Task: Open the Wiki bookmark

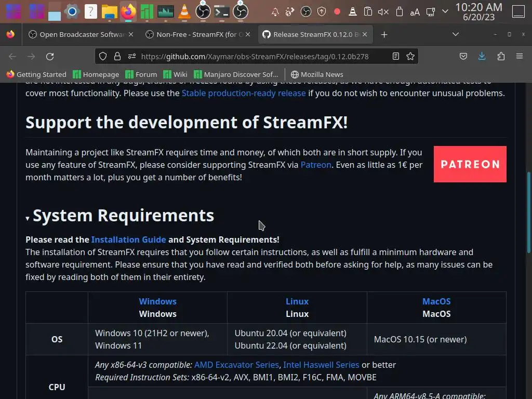Action: [x=175, y=74]
